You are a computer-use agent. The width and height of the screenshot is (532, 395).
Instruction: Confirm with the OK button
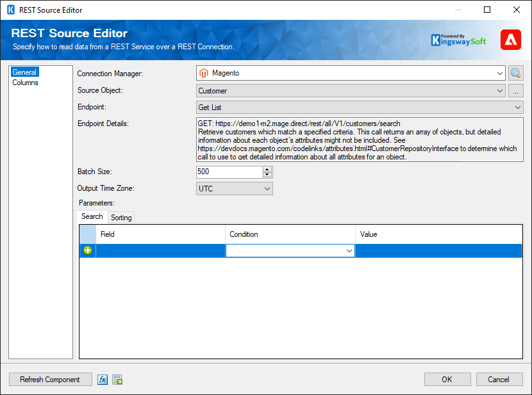tap(447, 380)
